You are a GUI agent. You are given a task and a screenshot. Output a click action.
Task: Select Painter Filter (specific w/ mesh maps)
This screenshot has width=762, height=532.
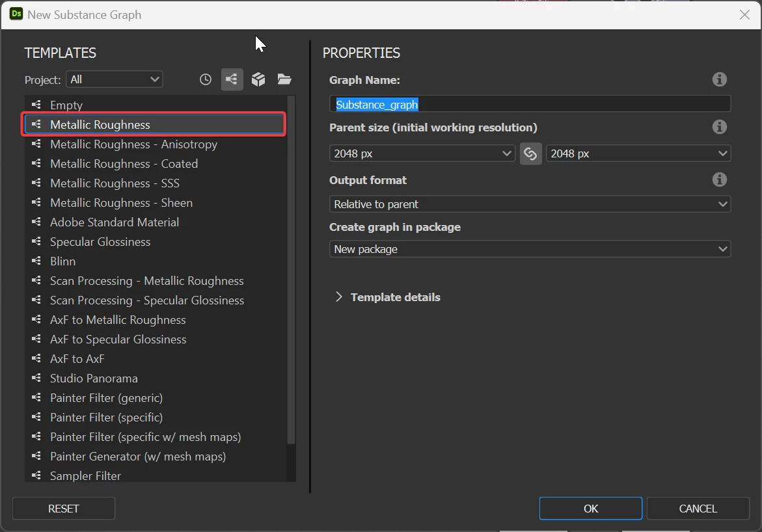click(156, 437)
